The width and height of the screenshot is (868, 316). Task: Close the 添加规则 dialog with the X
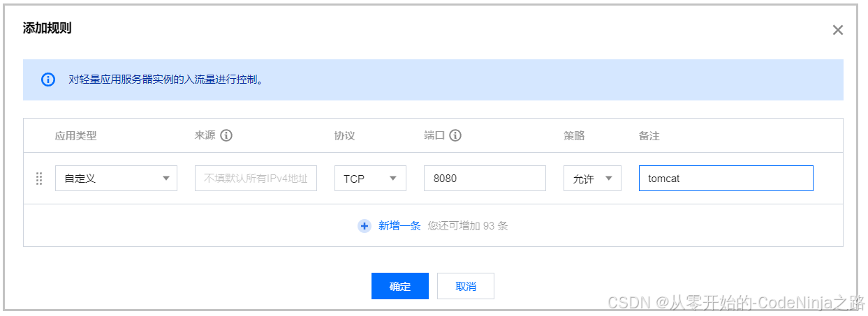837,30
